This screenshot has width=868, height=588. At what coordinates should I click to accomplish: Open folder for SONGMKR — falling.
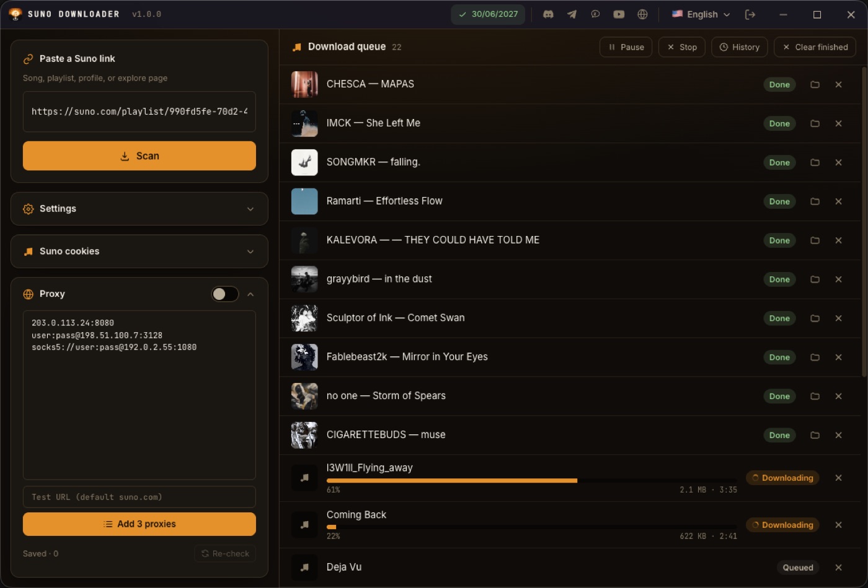815,162
